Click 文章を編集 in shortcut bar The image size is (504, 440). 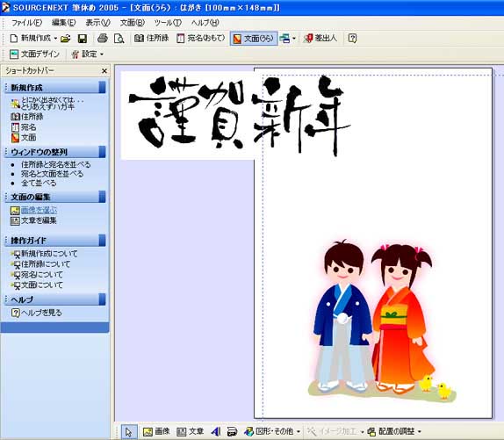[39, 220]
